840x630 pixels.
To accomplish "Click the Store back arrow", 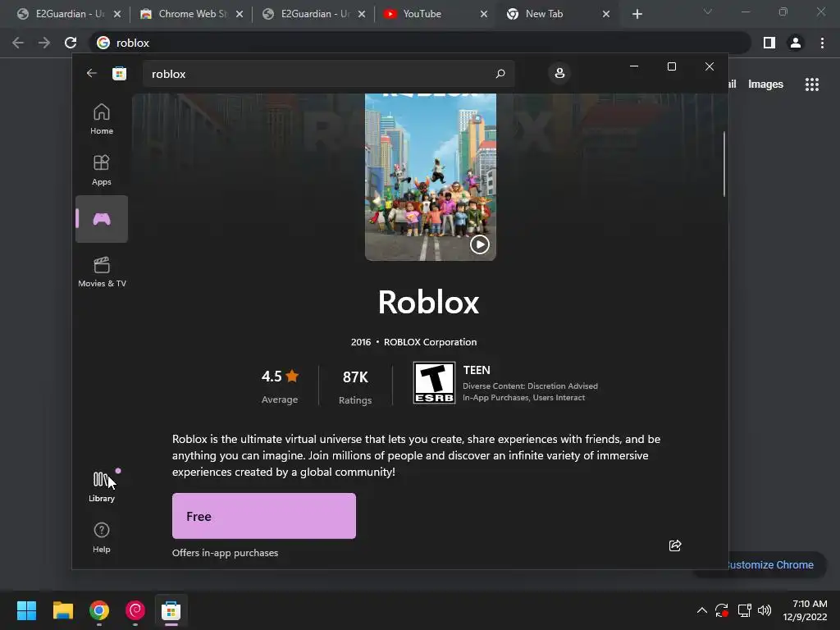I will (x=92, y=73).
